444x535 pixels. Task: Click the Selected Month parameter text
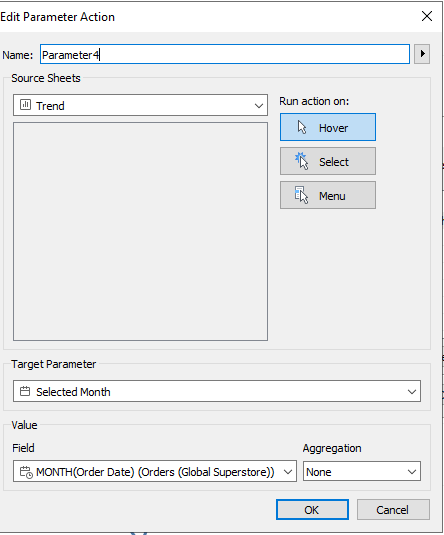(x=73, y=392)
